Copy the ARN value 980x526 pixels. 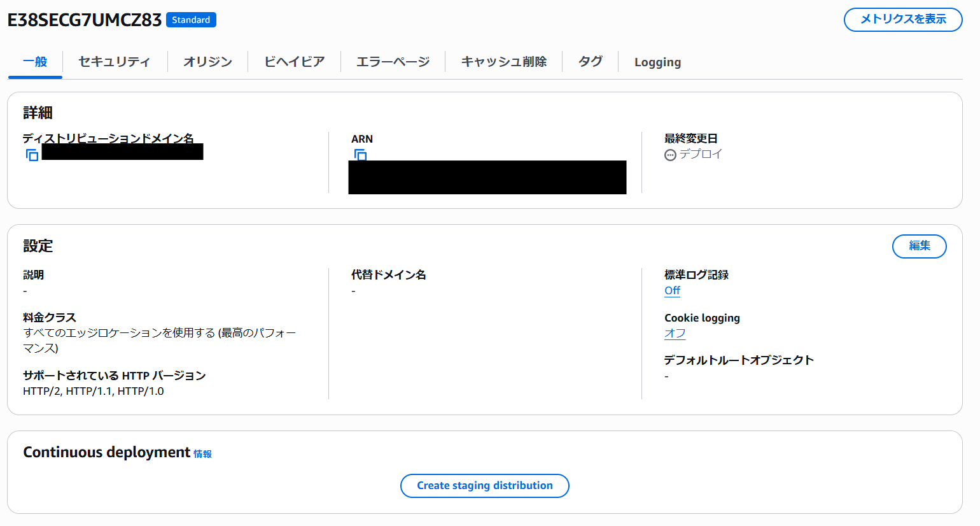pyautogui.click(x=360, y=155)
